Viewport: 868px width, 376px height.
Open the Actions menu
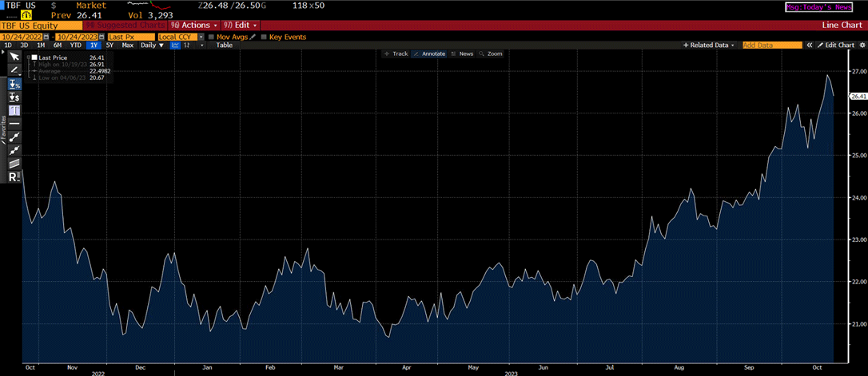click(x=193, y=26)
